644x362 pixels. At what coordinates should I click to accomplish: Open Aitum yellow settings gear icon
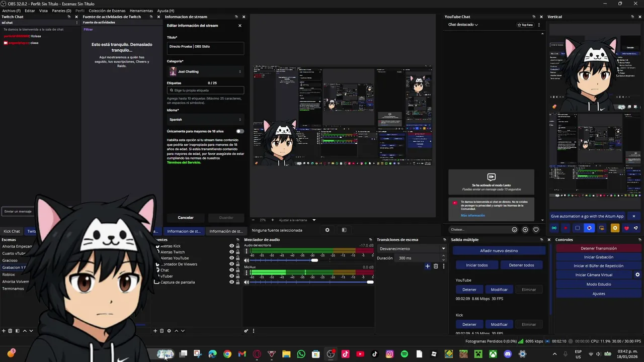click(614, 228)
